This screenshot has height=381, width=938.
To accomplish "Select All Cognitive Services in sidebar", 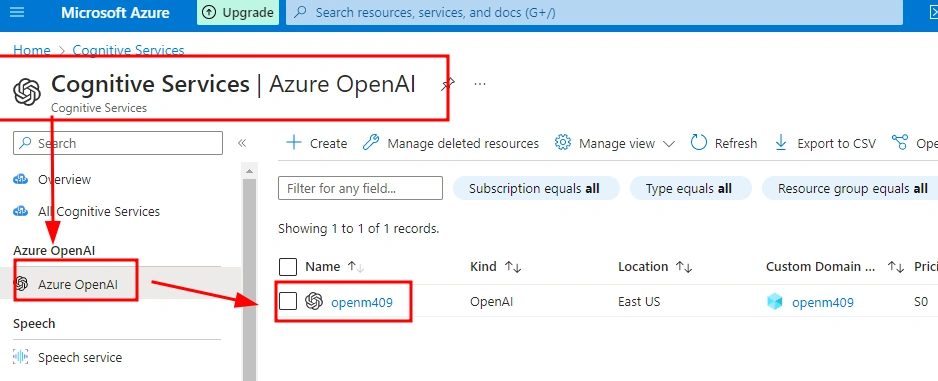I will [99, 212].
